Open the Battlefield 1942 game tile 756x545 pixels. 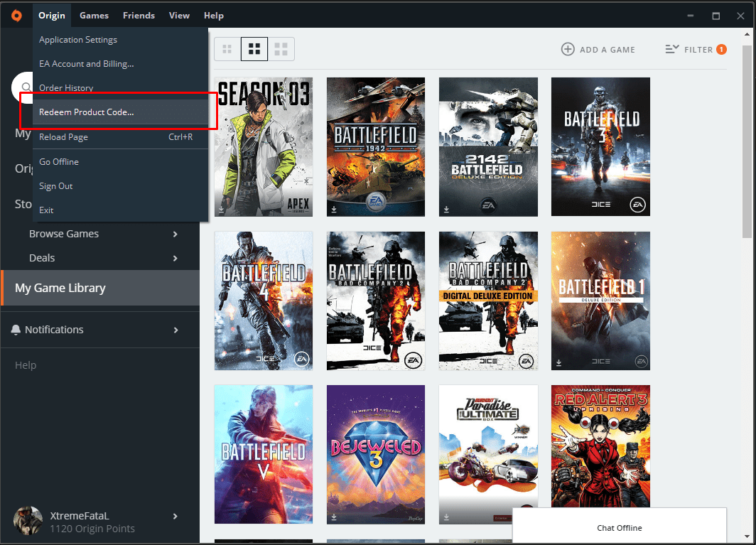pyautogui.click(x=376, y=146)
